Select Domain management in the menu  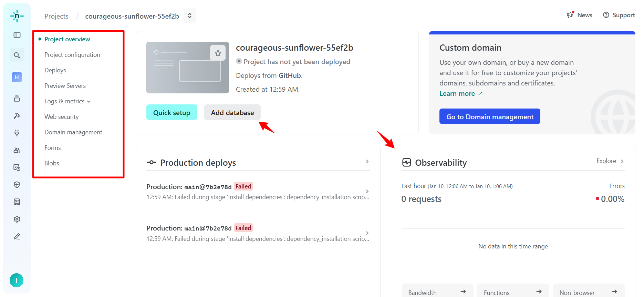point(73,132)
